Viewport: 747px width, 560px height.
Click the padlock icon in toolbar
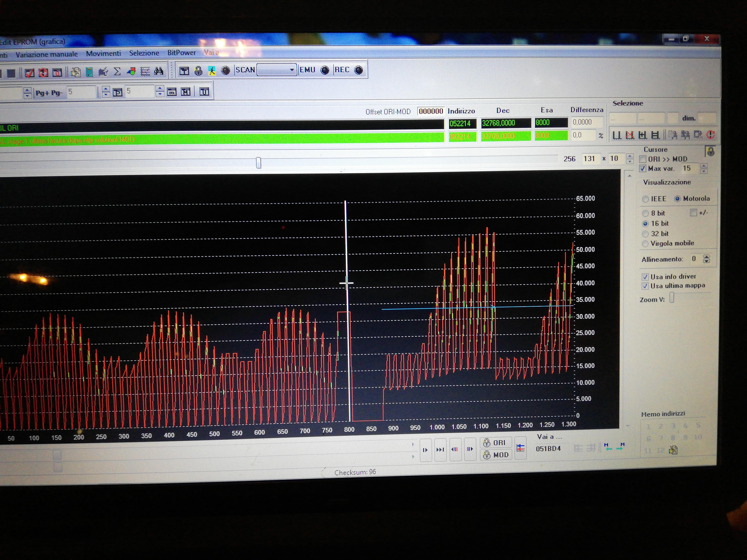pos(198,70)
